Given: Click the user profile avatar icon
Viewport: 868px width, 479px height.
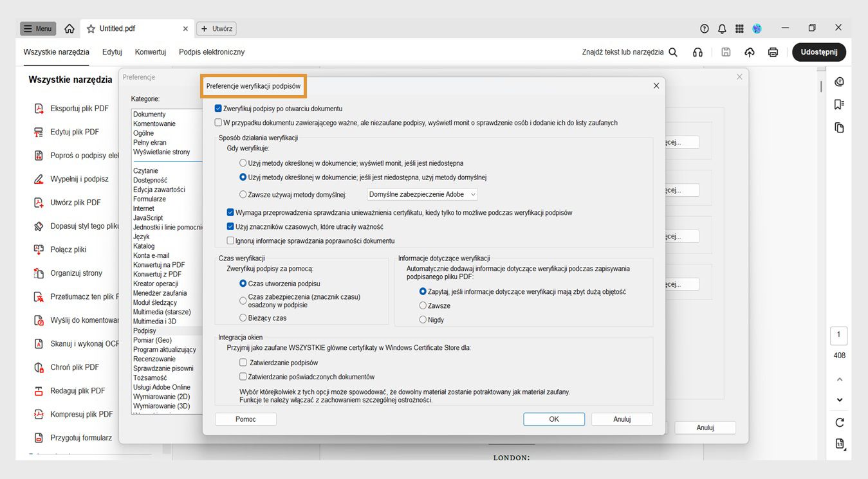Looking at the screenshot, I should pyautogui.click(x=757, y=29).
